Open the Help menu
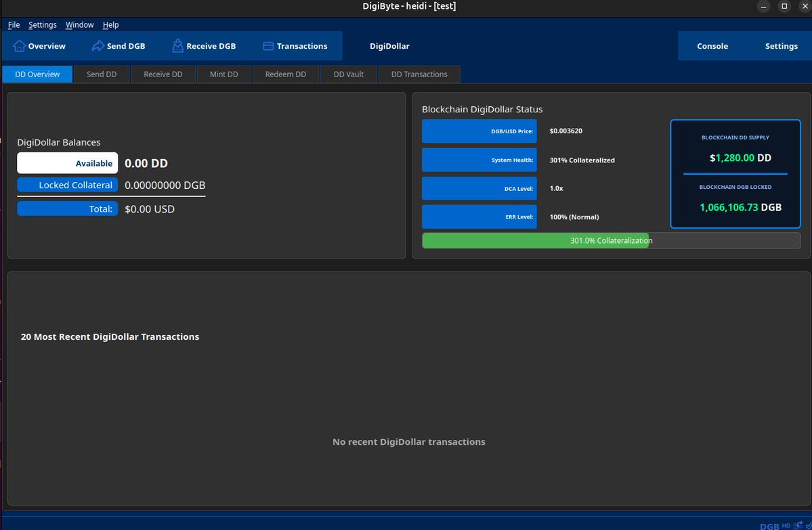The width and height of the screenshot is (812, 530). (x=110, y=25)
